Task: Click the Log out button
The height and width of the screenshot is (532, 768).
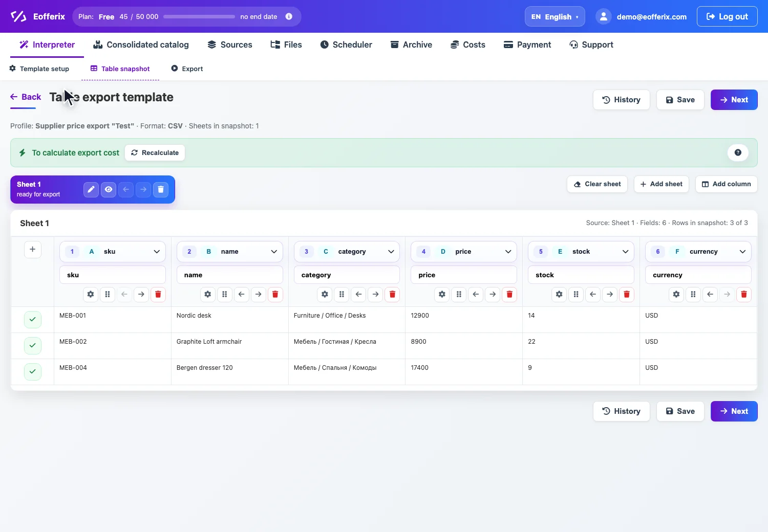Action: (727, 16)
